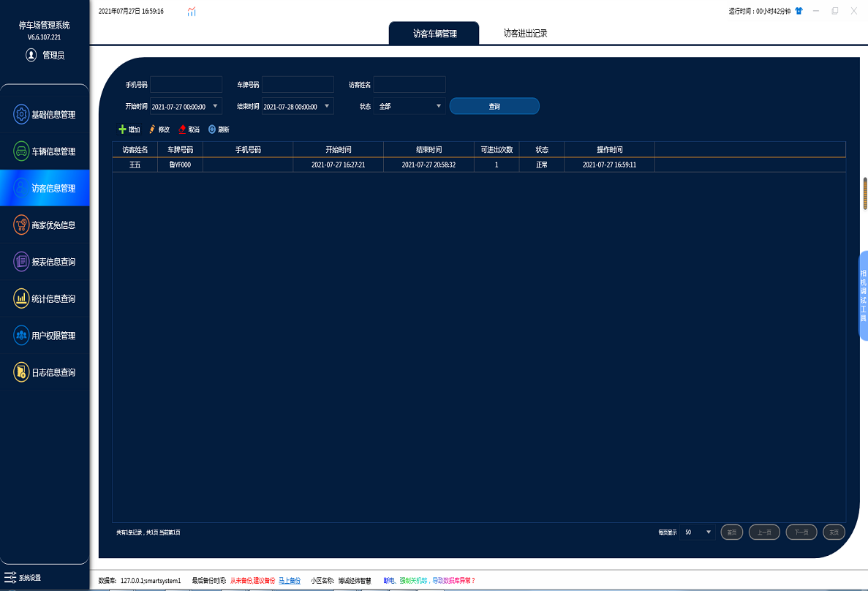Expand the end time (结束时间) dropdown
Image resolution: width=868 pixels, height=591 pixels.
327,106
